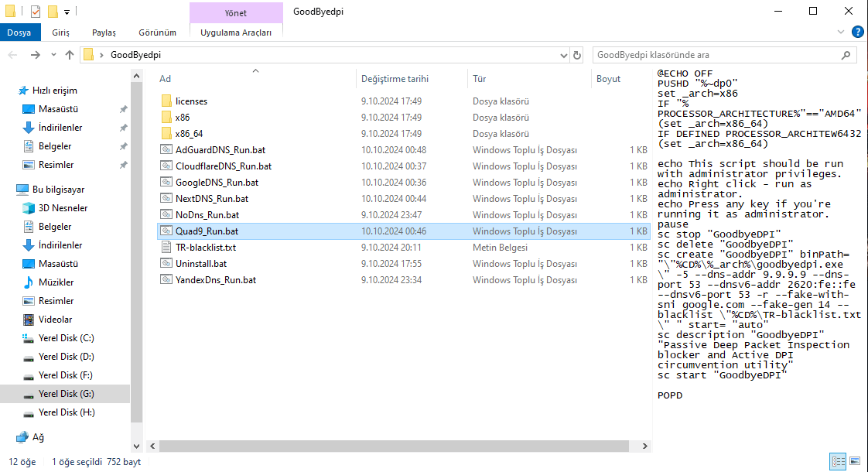Open the licenses folder icon
This screenshot has height=472, width=868.
tap(166, 101)
